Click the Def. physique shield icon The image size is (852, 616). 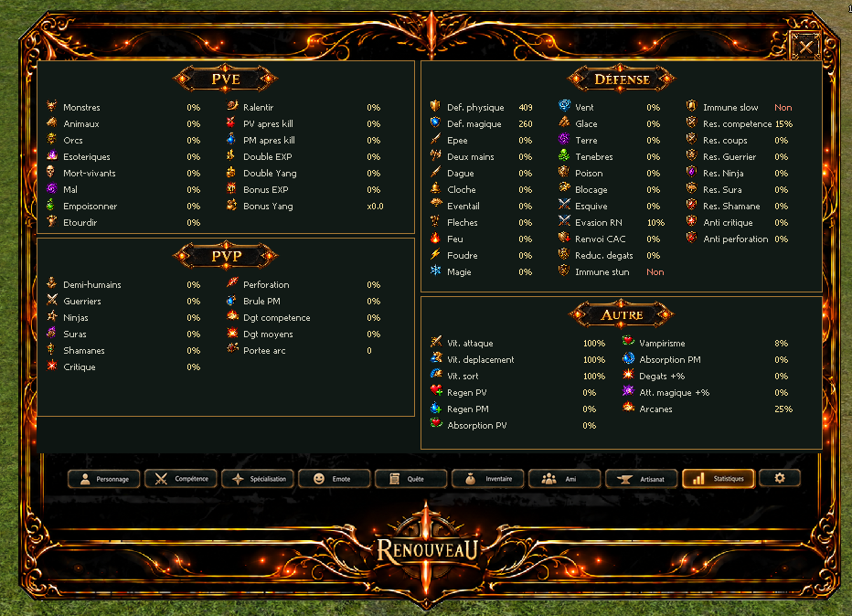(435, 106)
